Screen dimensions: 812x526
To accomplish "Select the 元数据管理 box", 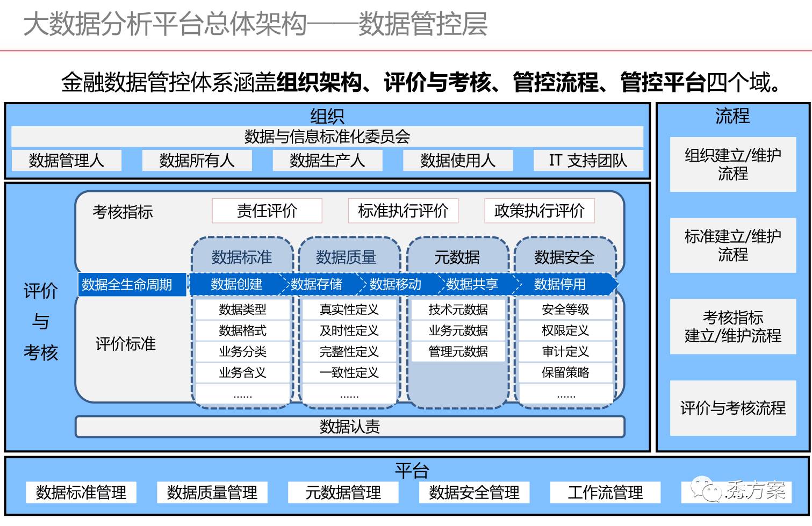I will [343, 492].
